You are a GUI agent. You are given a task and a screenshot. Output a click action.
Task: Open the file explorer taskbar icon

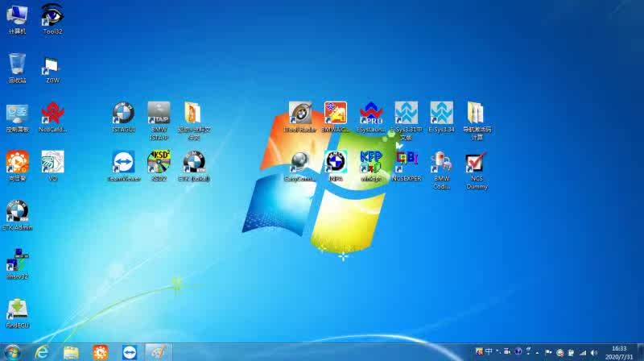(x=71, y=352)
